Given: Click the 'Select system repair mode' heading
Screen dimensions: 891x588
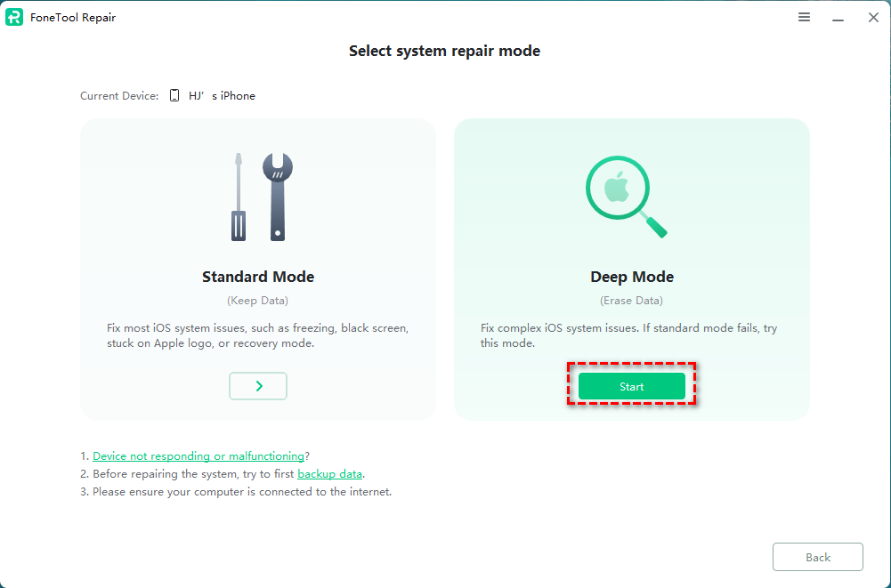Looking at the screenshot, I should tap(444, 52).
